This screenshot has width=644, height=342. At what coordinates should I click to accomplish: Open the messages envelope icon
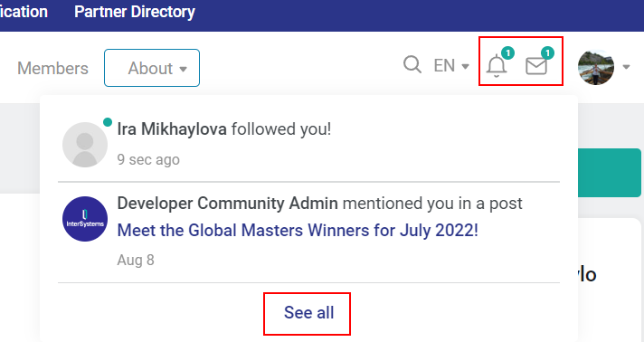(x=536, y=66)
